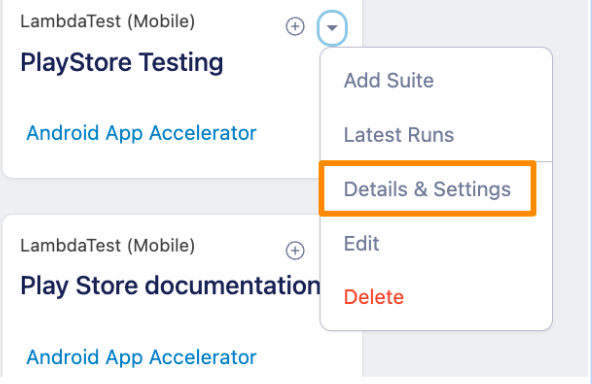
Task: Open the Play Store documentation project title
Action: [x=170, y=286]
